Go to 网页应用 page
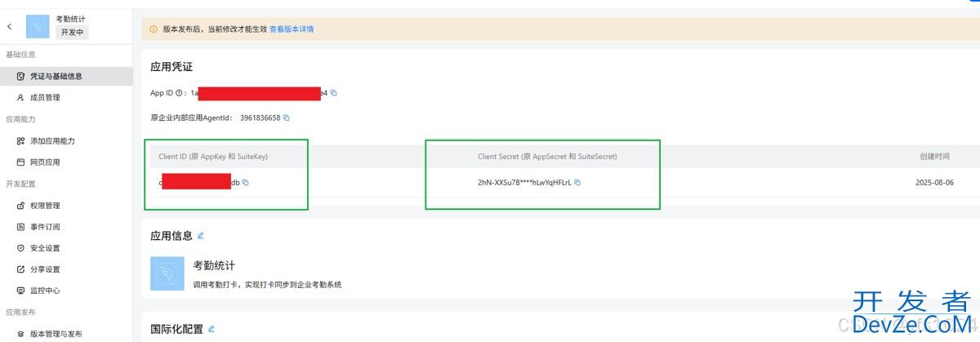 44,162
